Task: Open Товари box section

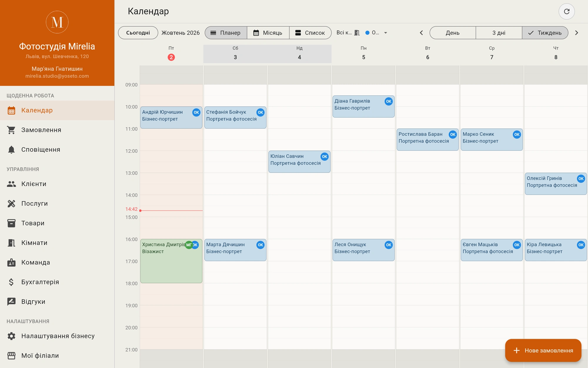Action: click(57, 223)
